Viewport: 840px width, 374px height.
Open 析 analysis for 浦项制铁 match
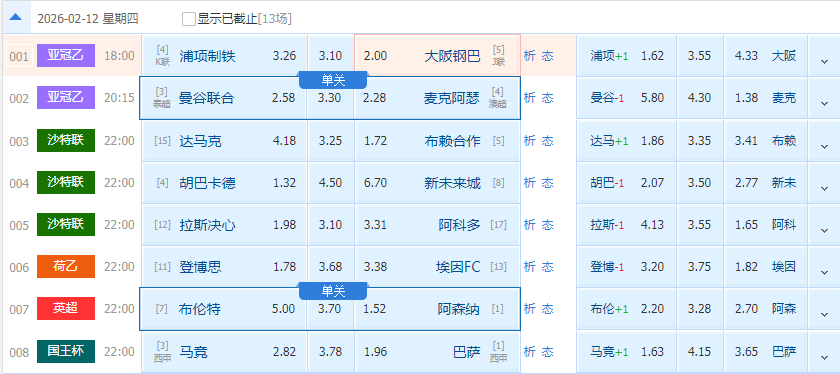[529, 56]
